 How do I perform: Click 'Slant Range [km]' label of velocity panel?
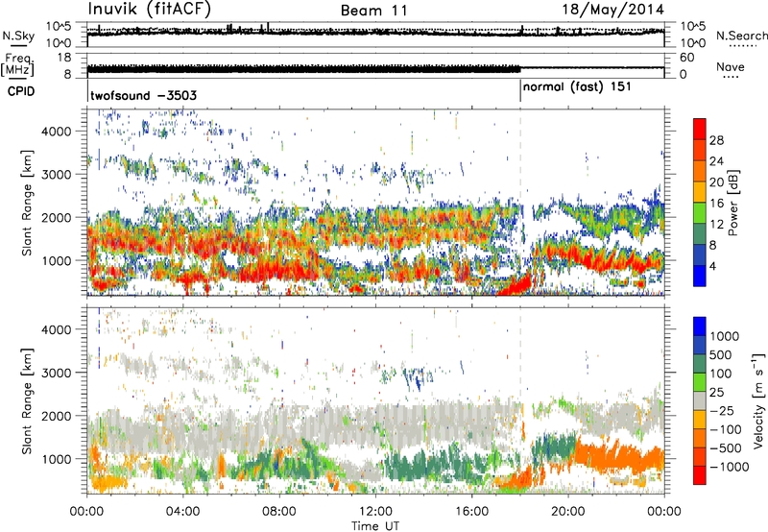[27, 401]
